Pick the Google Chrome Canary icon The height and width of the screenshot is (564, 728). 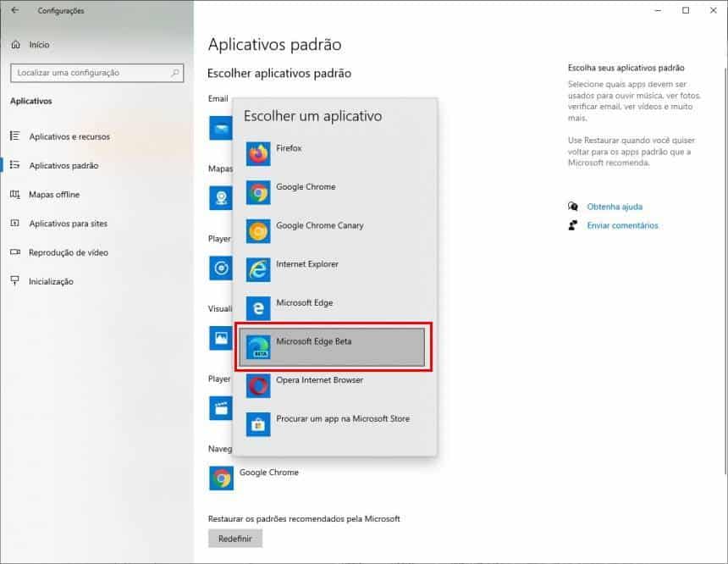point(258,231)
